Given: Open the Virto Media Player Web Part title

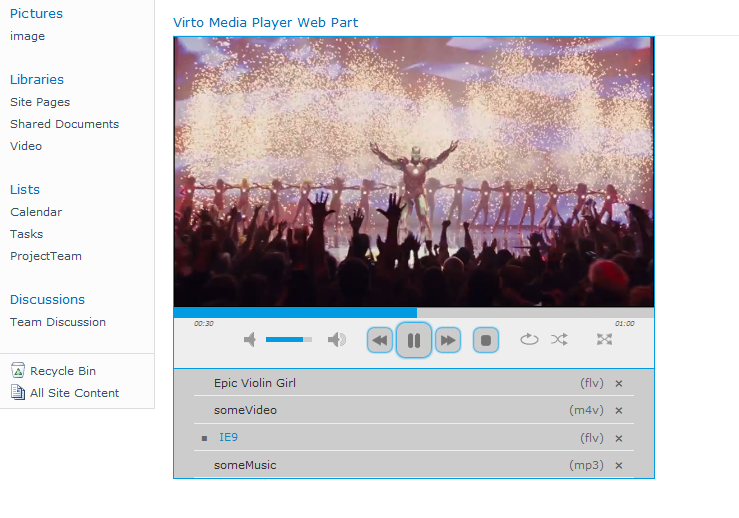Looking at the screenshot, I should click(265, 23).
